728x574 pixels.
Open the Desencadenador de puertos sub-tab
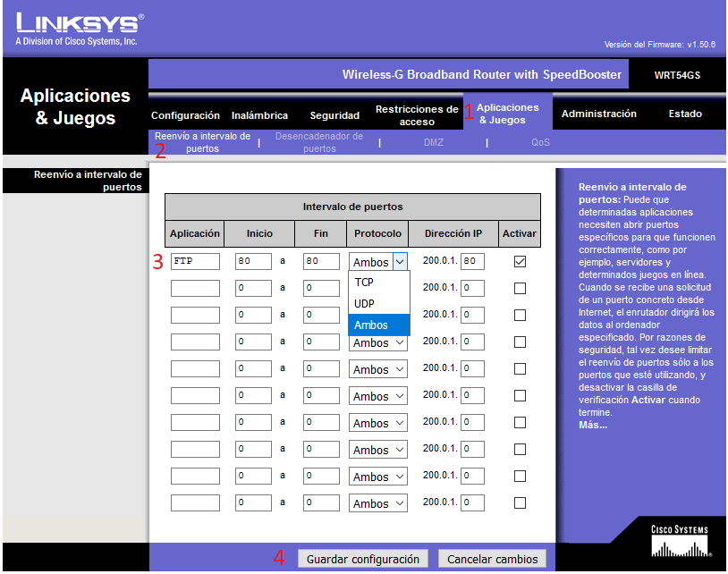point(319,142)
